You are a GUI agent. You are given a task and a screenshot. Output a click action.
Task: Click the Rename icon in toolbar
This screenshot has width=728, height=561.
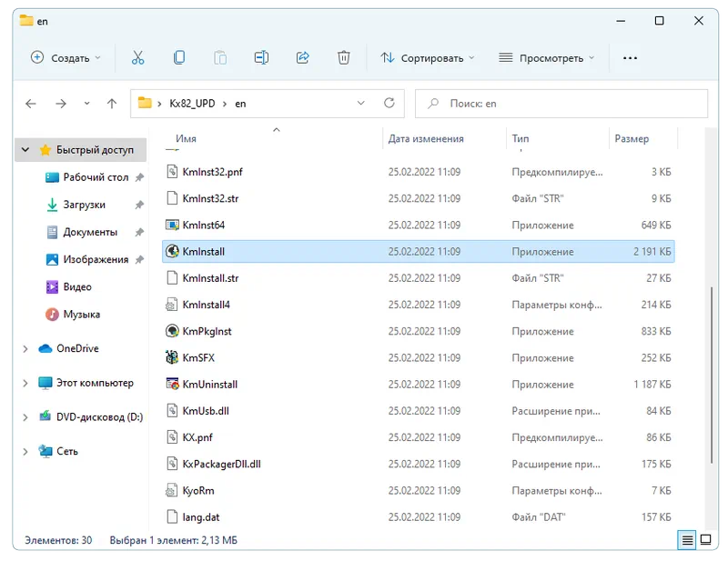261,57
